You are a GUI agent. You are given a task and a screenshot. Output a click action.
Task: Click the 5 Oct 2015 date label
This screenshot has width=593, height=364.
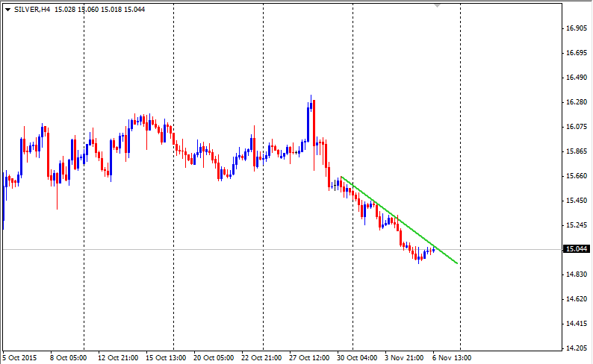pyautogui.click(x=19, y=357)
